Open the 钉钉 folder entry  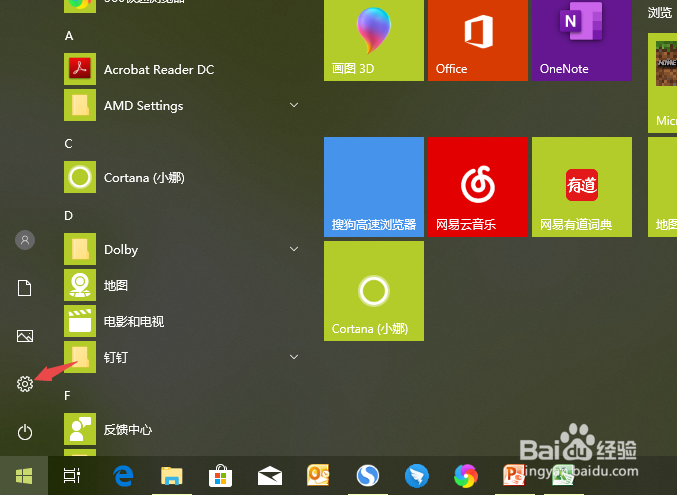[182, 357]
